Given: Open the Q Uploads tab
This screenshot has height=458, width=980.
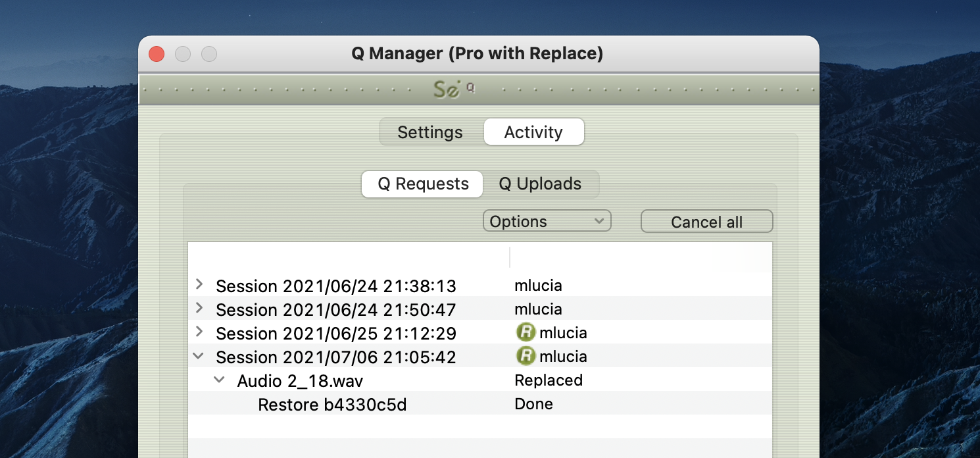Looking at the screenshot, I should tap(540, 184).
